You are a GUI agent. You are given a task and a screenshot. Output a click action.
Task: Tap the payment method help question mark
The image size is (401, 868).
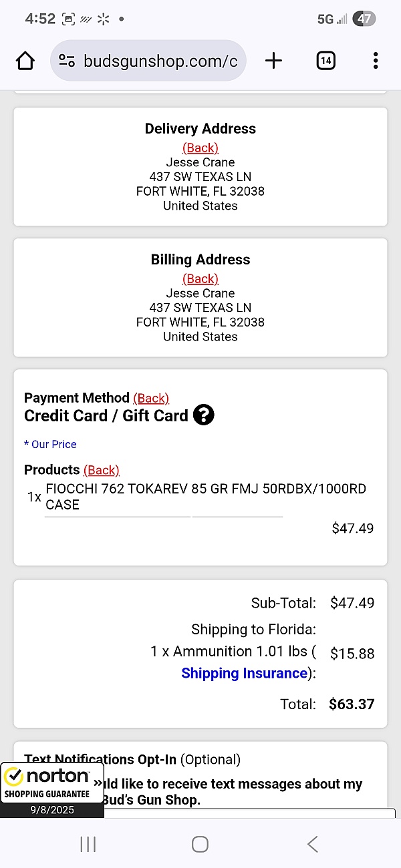(203, 415)
